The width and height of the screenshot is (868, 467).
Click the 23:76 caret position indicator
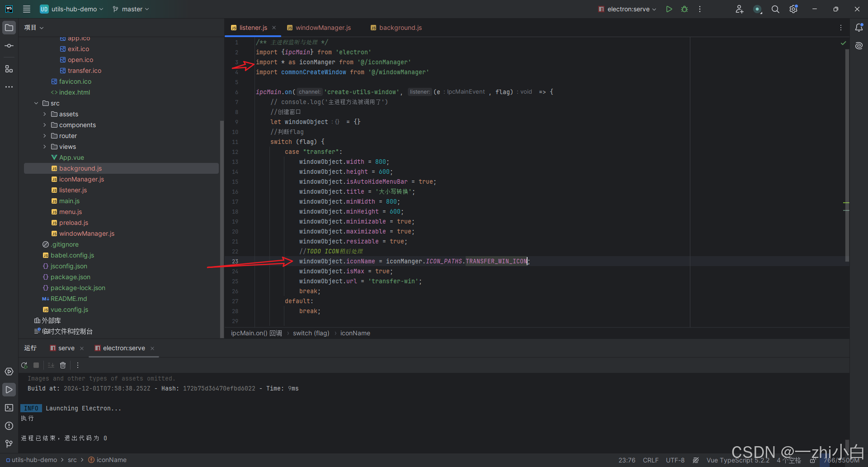pos(627,460)
